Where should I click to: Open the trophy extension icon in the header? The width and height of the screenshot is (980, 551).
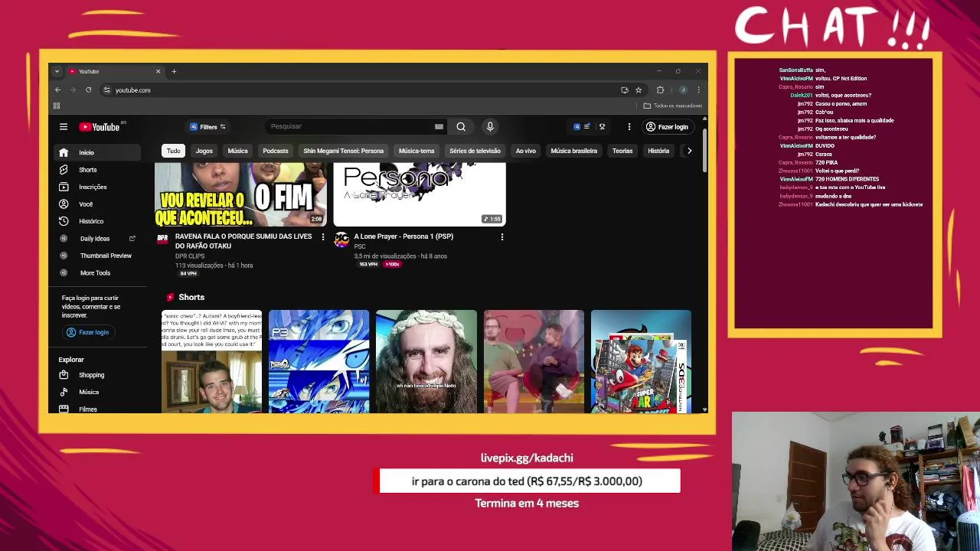[603, 127]
